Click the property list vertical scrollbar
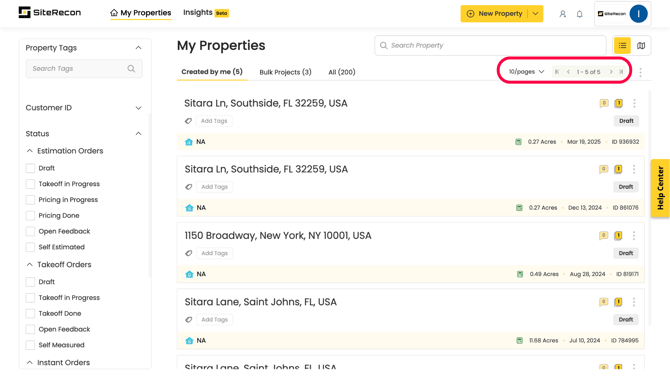 pyautogui.click(x=650, y=207)
